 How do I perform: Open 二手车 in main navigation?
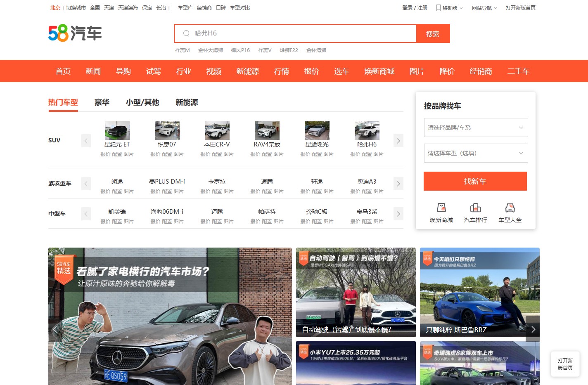pyautogui.click(x=519, y=71)
